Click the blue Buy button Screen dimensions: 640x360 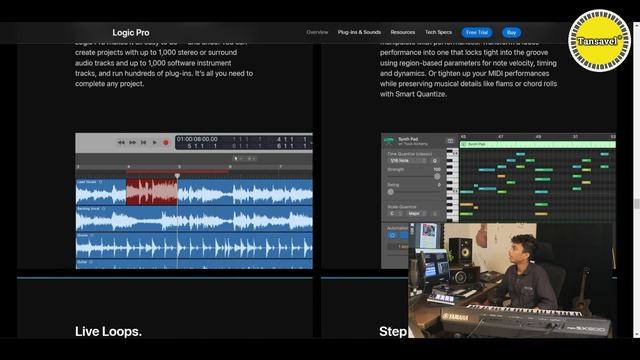point(511,32)
